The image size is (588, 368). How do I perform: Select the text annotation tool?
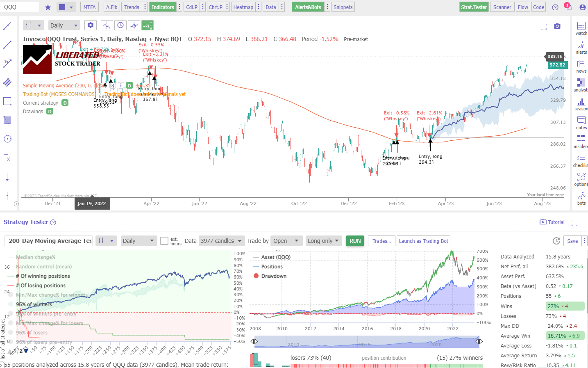coord(7,158)
